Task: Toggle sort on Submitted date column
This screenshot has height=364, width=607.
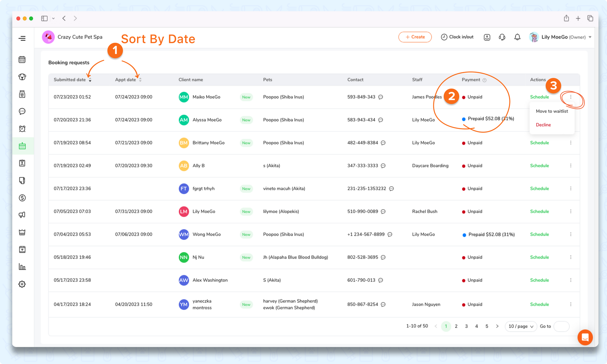Action: [x=90, y=80]
